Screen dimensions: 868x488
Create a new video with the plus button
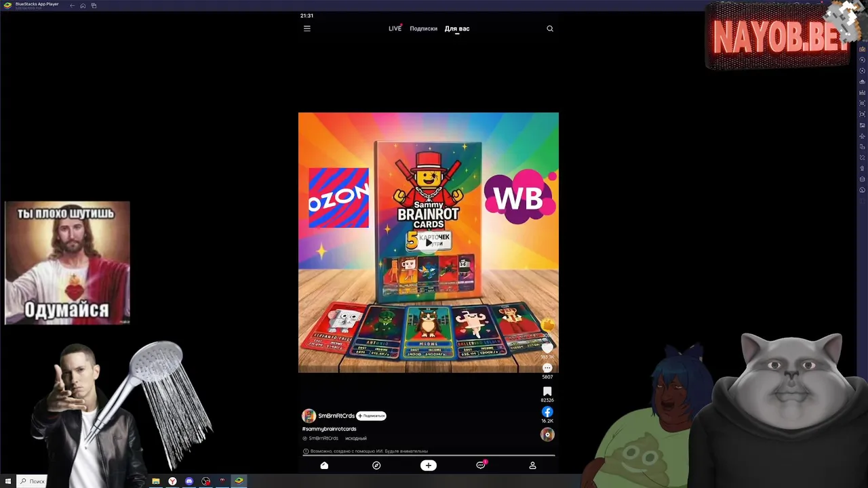(x=429, y=466)
